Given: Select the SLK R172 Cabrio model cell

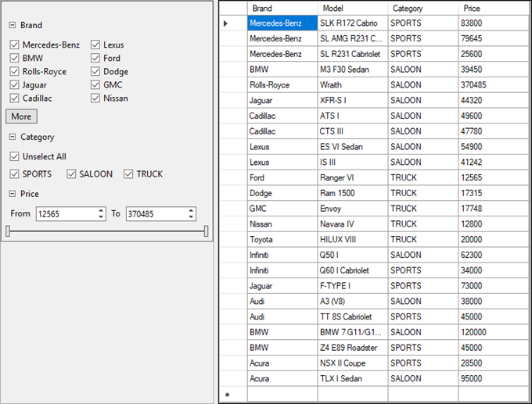Looking at the screenshot, I should coord(353,23).
